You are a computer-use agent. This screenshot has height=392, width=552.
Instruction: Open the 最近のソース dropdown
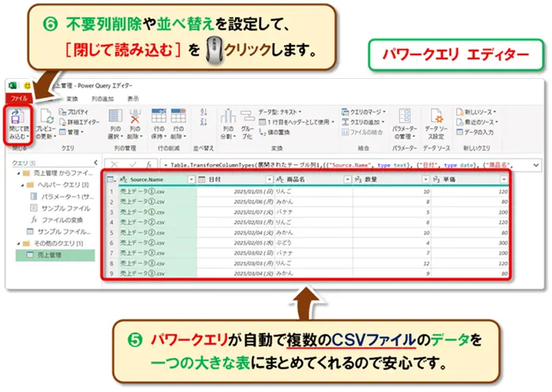point(476,122)
